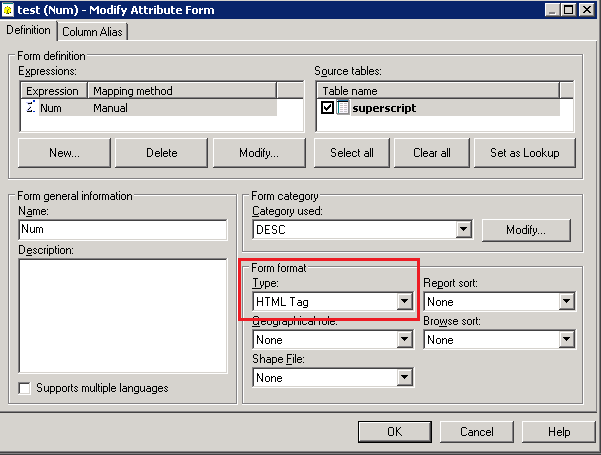Select the Num expression text
This screenshot has height=455, width=601.
(51, 108)
